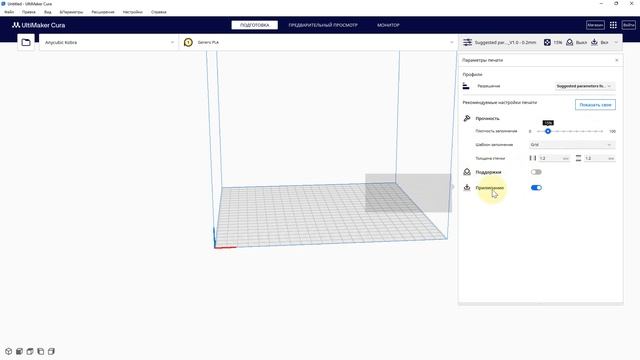Click the infill percentage icon in header
The image size is (640, 360).
pyautogui.click(x=547, y=42)
